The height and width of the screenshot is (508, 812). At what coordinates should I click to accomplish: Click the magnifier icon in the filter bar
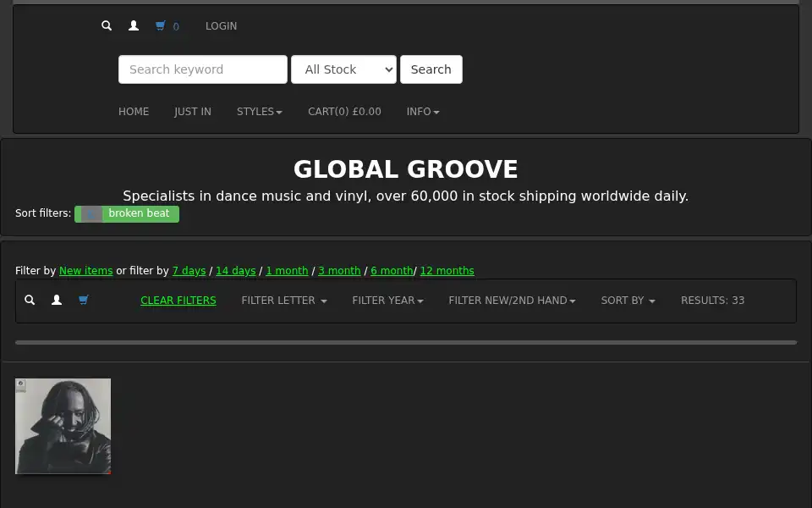coord(30,300)
